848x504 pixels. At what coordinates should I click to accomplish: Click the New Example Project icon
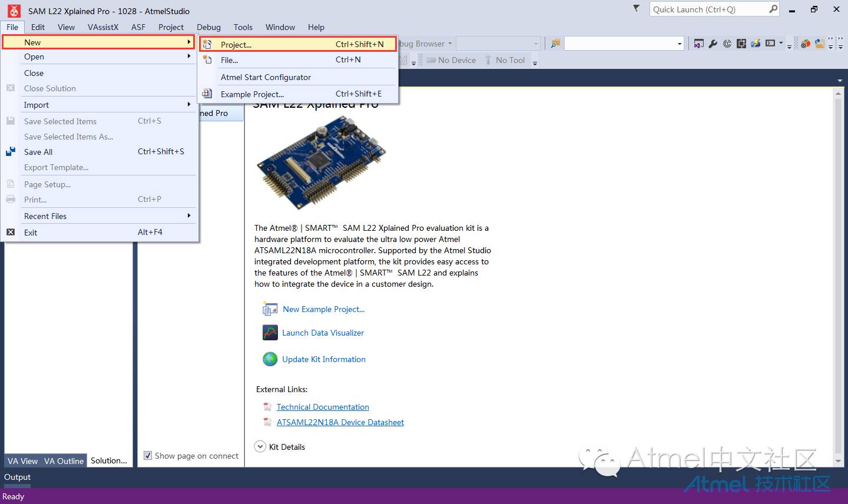270,309
